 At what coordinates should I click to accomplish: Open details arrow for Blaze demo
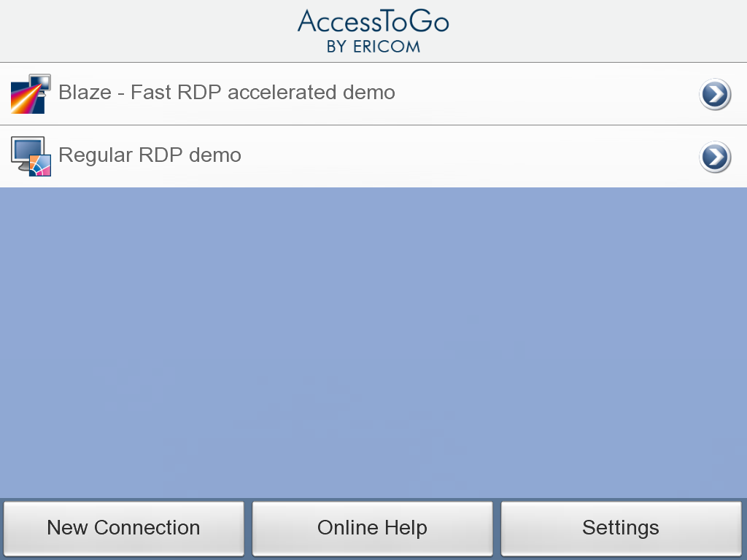click(715, 94)
